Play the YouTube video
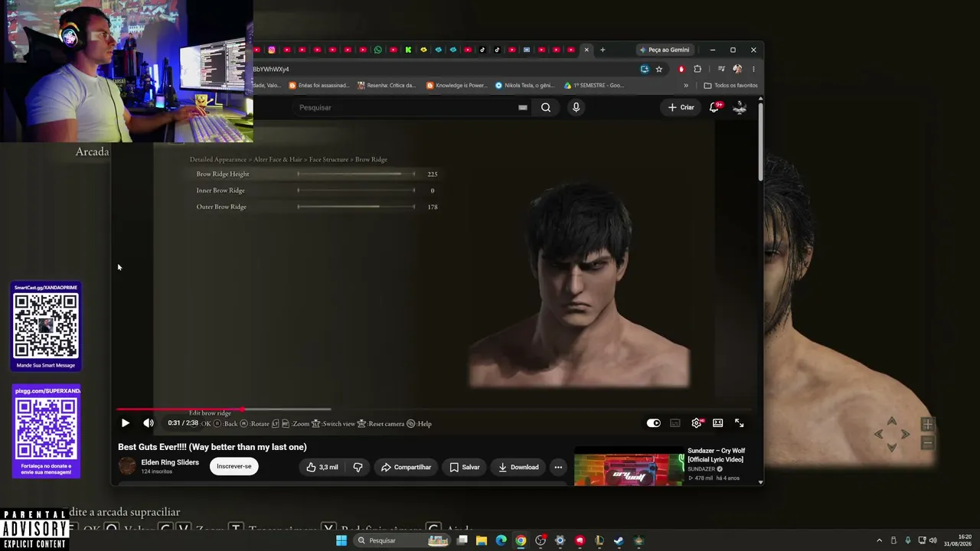Viewport: 980px width, 551px height. [x=126, y=423]
